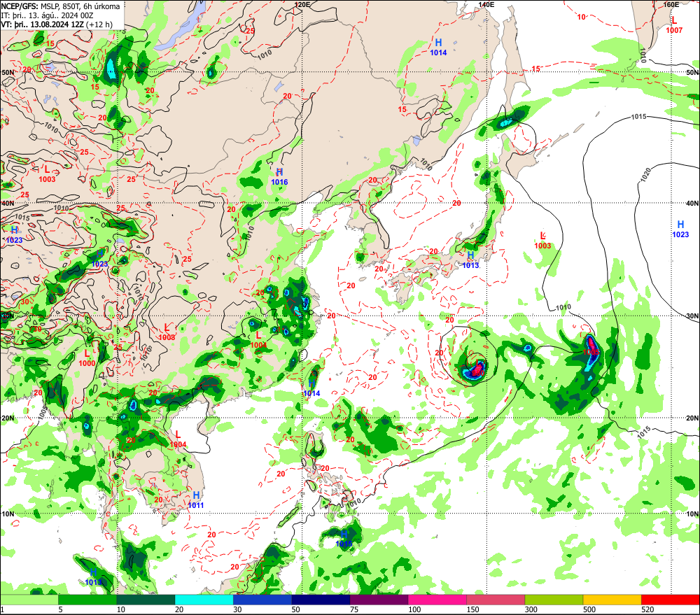Click the 1020 isobar label
This screenshot has height=615, width=700.
(646, 174)
